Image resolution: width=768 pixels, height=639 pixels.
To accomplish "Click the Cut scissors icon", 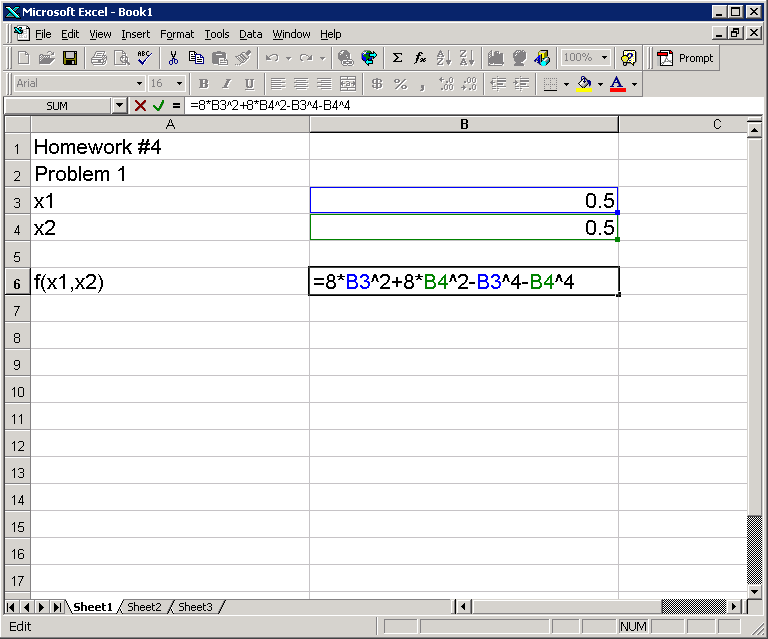I will (173, 58).
